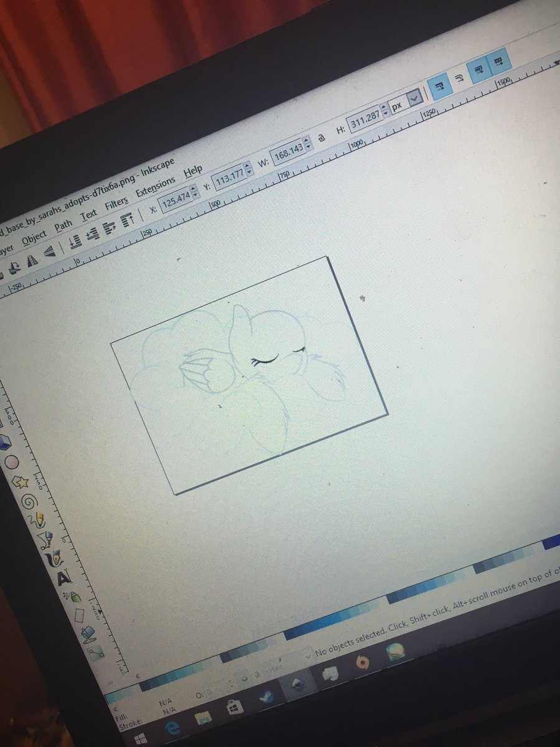Toggle scale stroke width with object
The image size is (560, 747).
(x=439, y=86)
